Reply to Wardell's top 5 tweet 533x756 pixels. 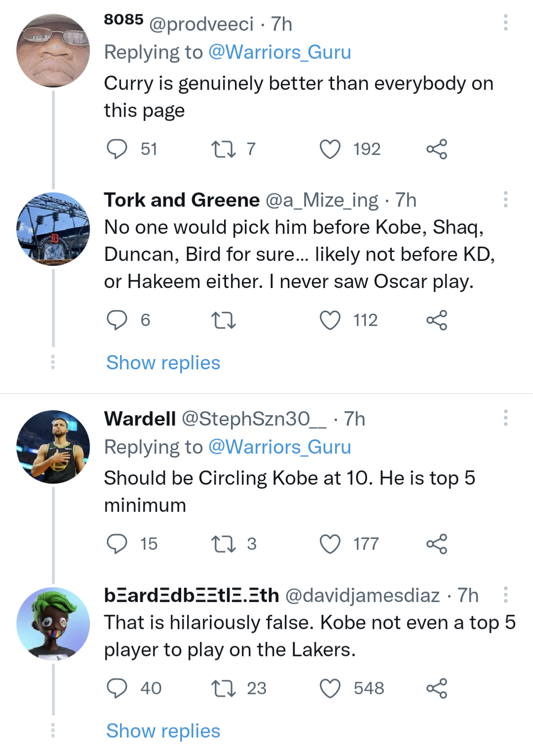click(x=117, y=544)
